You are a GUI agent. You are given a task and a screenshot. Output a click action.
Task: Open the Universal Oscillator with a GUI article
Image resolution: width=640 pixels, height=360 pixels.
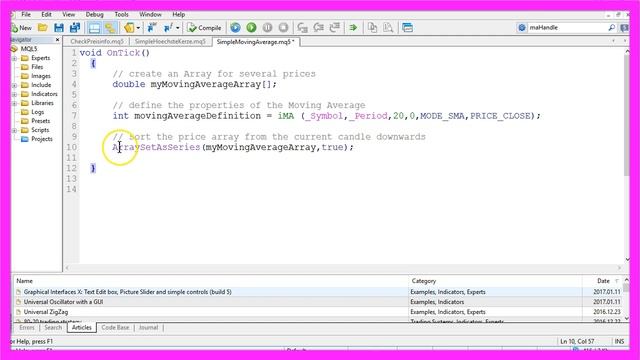[318, 302]
